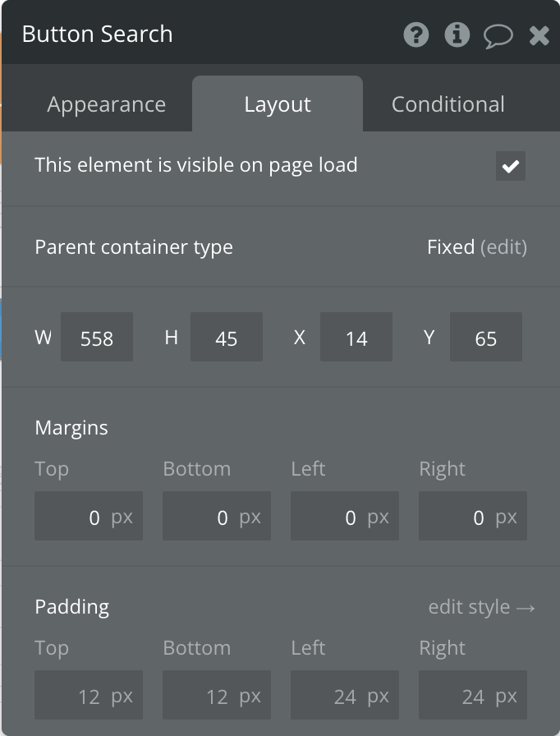Edit the Margins Top field
Viewport: 560px width, 736px height.
point(89,516)
